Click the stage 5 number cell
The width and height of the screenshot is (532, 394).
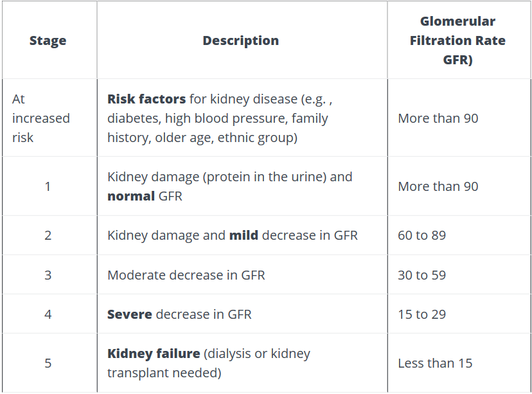point(48,363)
